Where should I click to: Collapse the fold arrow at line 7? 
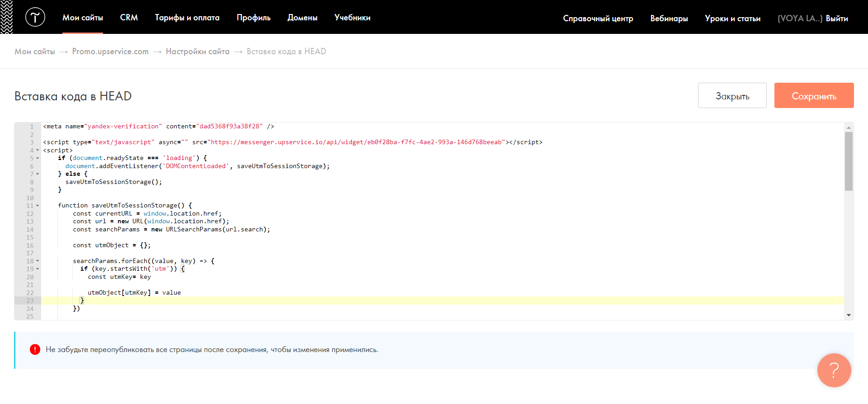[38, 174]
